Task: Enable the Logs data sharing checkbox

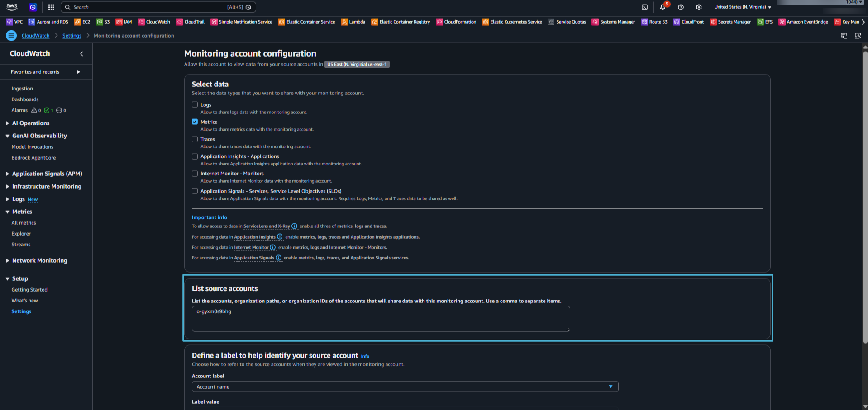Action: [x=195, y=104]
